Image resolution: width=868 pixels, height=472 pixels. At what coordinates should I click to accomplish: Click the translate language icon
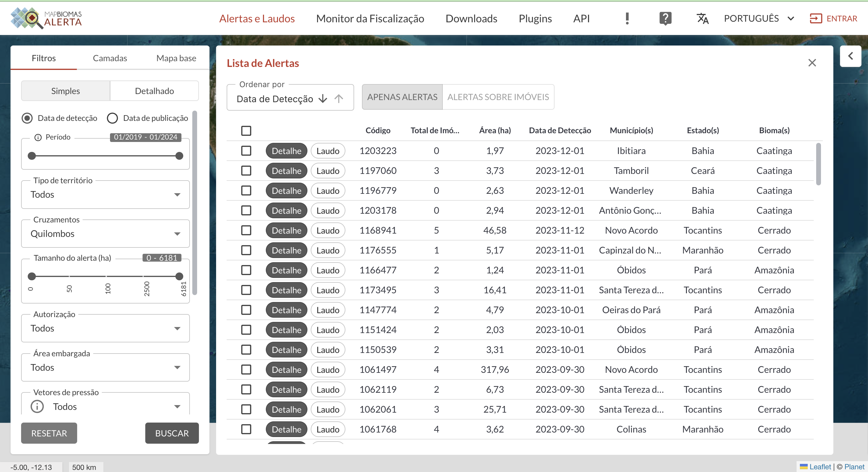pos(703,18)
